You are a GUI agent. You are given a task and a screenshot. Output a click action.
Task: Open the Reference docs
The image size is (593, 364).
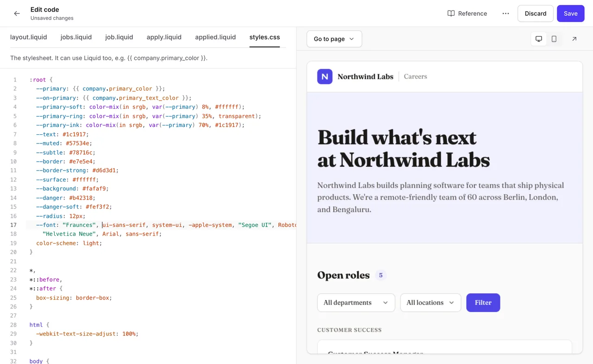pyautogui.click(x=467, y=13)
